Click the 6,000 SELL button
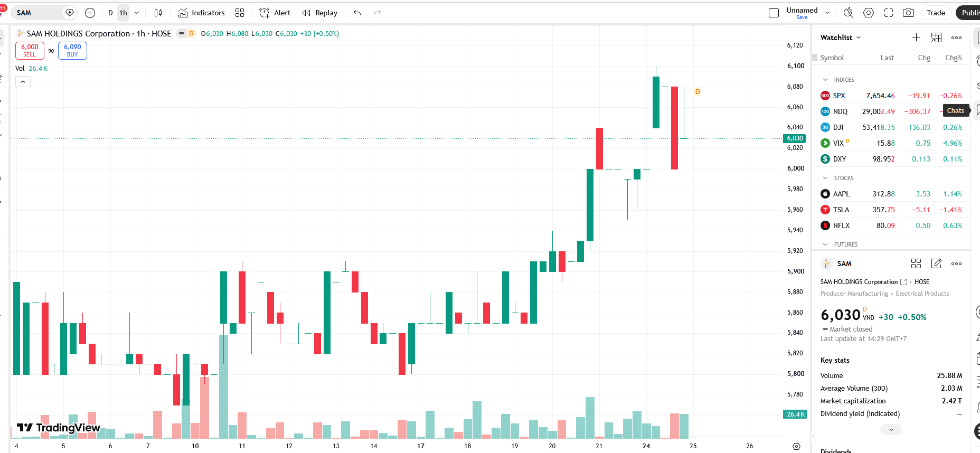Image resolution: width=980 pixels, height=453 pixels. (x=30, y=51)
